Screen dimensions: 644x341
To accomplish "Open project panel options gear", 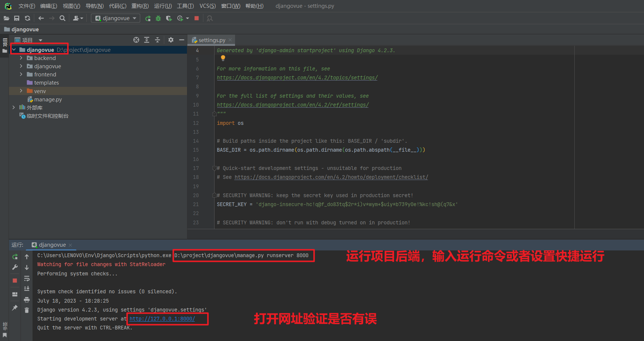I will coord(171,40).
